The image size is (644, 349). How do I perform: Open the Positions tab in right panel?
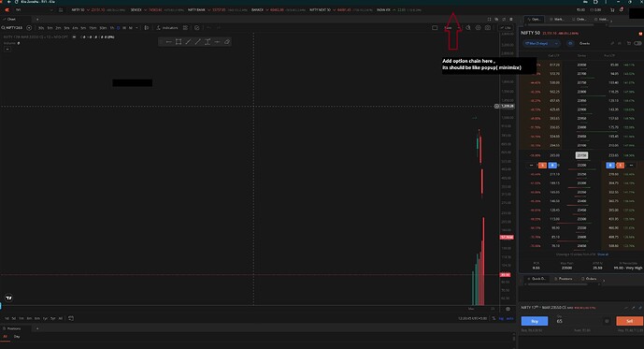(x=564, y=279)
